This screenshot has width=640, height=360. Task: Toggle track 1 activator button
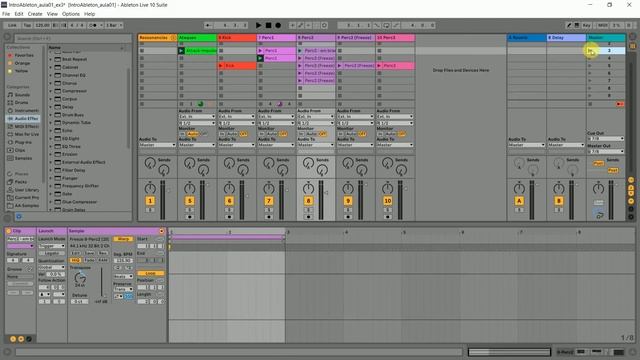150,201
